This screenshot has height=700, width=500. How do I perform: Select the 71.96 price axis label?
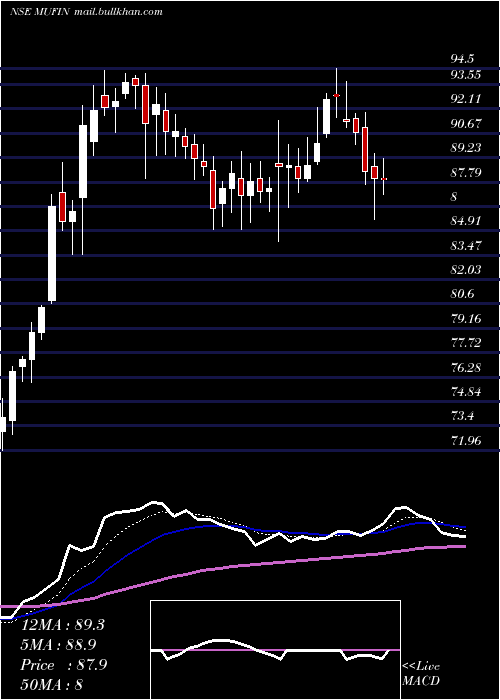[x=466, y=441]
